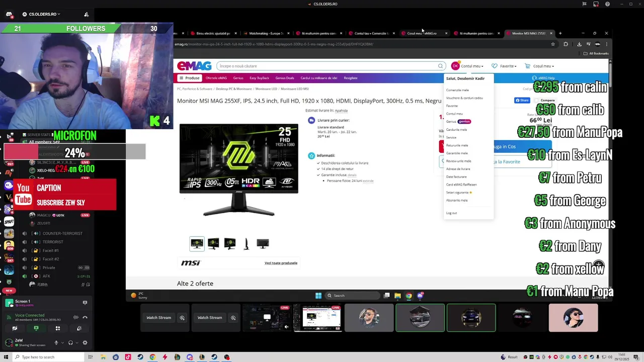
Task: Open Discord activities grid icon
Action: pos(58,328)
